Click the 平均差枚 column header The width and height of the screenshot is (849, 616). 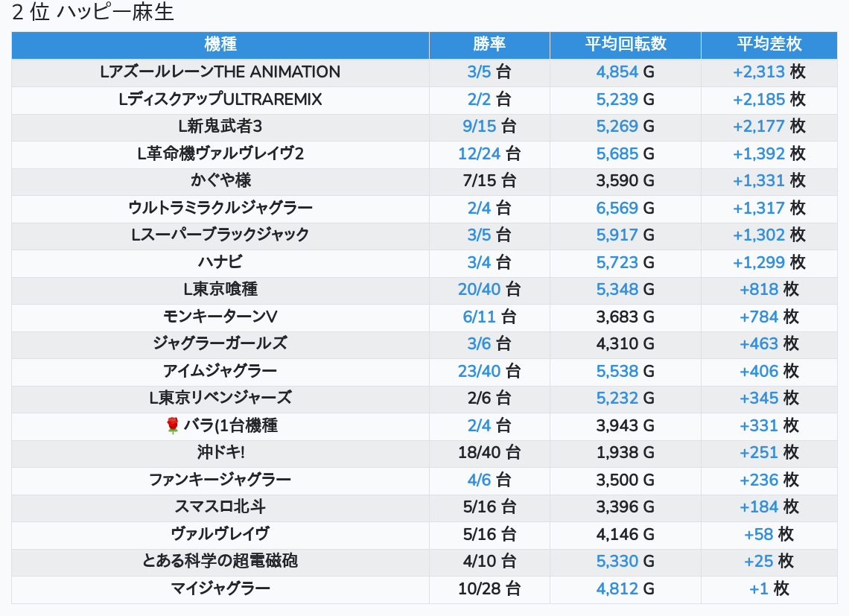[769, 45]
